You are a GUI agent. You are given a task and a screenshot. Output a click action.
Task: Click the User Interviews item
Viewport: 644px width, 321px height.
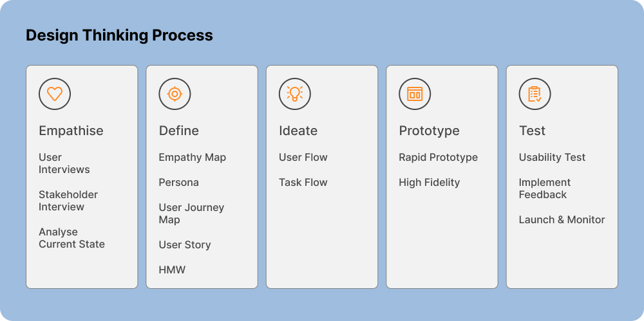click(64, 163)
